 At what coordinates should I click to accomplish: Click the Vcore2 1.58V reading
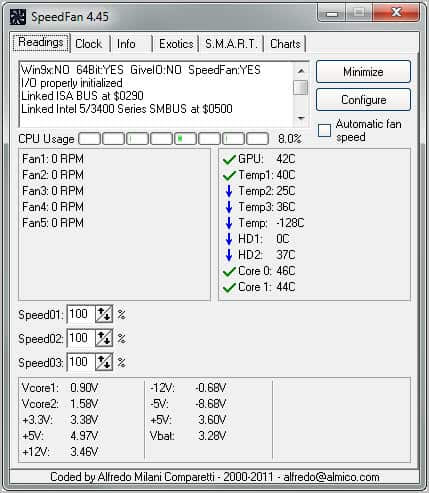[60, 404]
